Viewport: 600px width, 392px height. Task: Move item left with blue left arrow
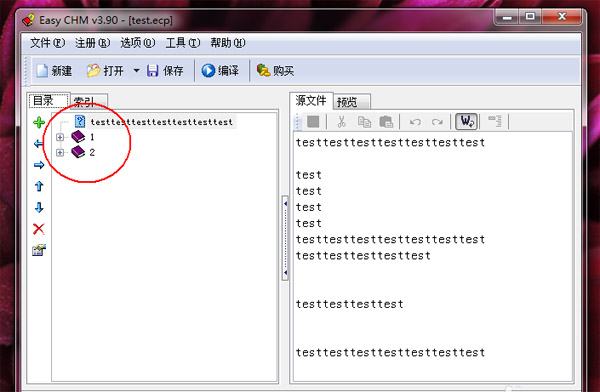coord(39,144)
